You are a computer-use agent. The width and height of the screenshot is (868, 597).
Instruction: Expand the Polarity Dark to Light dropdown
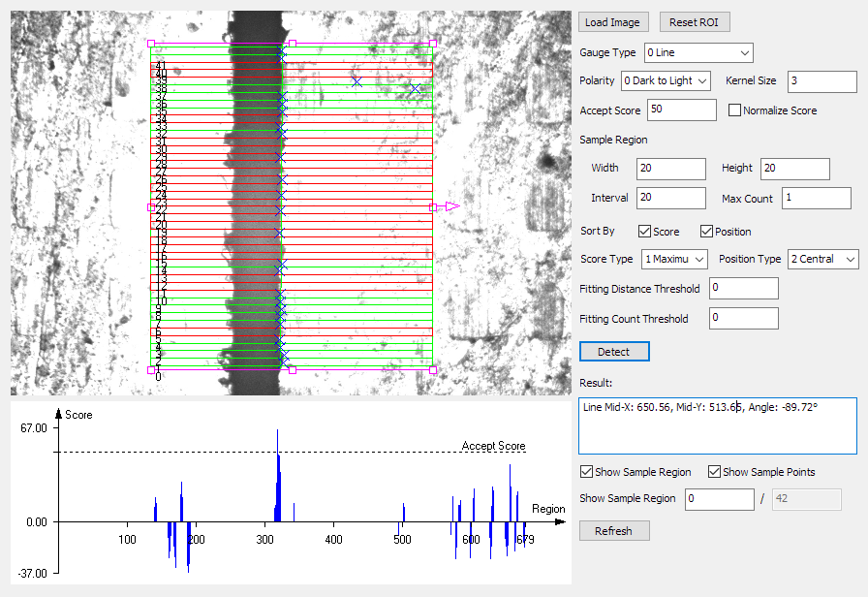point(666,80)
